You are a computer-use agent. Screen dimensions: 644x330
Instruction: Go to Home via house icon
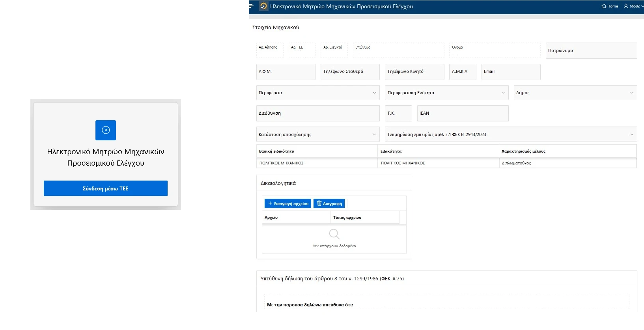pyautogui.click(x=609, y=6)
